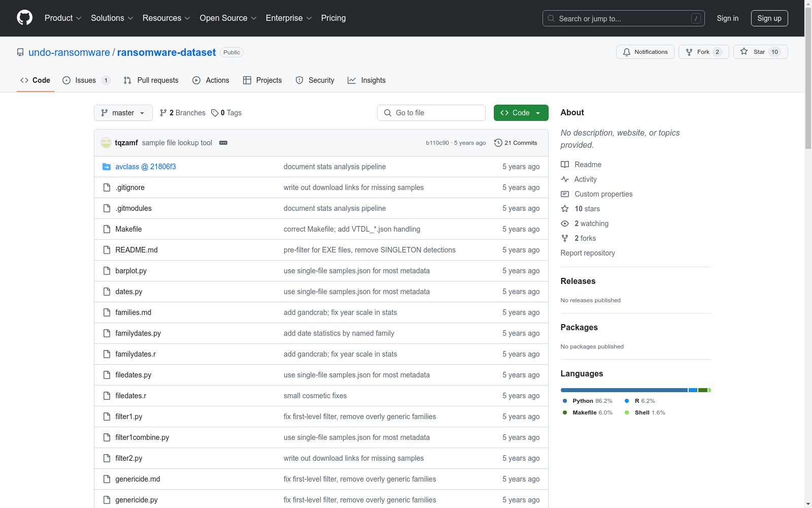Open Readme via the book icon in About

(565, 165)
